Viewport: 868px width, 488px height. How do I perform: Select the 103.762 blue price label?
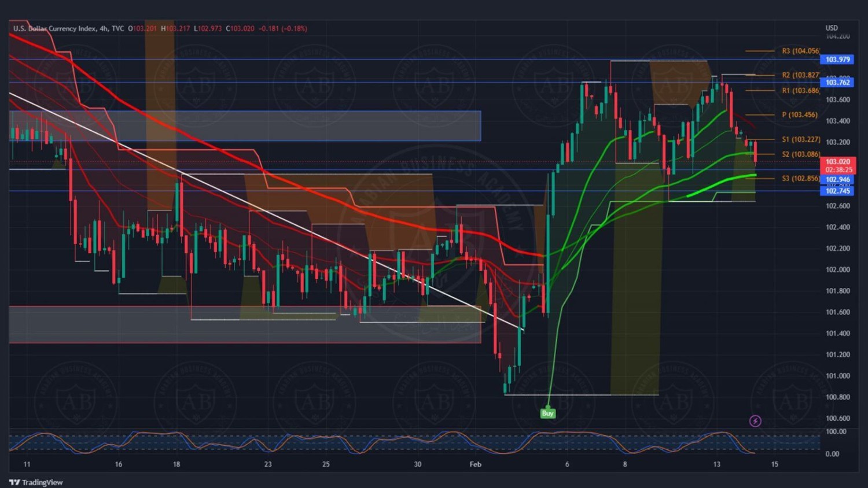pyautogui.click(x=837, y=82)
